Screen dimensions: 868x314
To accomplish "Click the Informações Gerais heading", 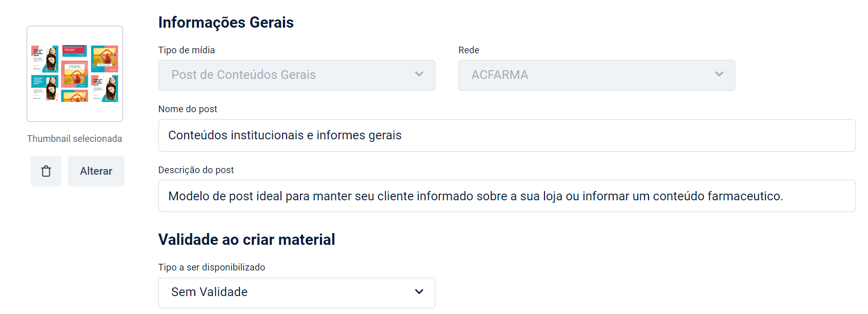I will [x=226, y=23].
